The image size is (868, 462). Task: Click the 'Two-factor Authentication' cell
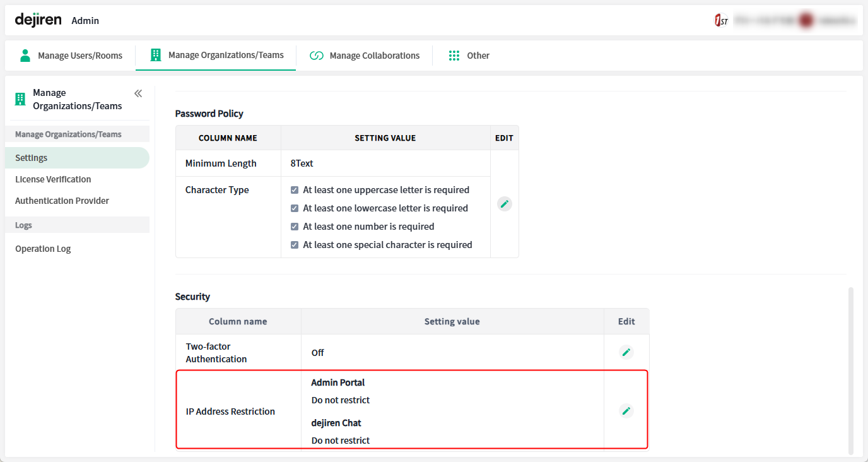click(238, 353)
